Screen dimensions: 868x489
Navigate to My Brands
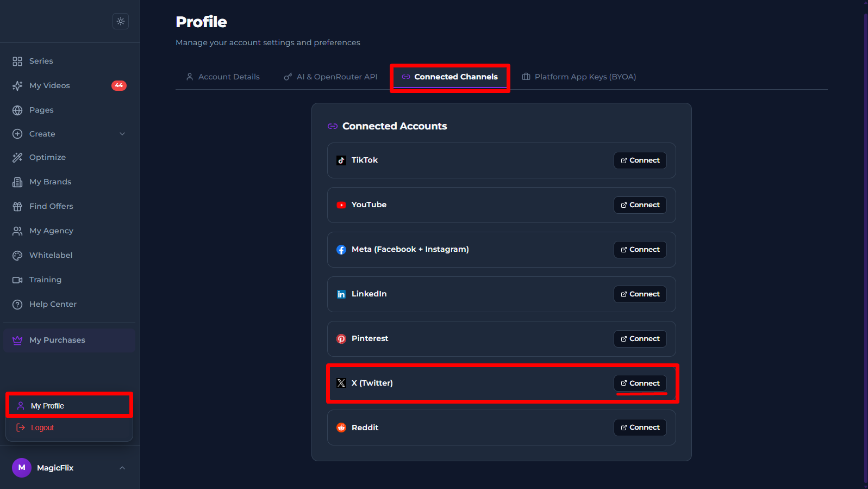pyautogui.click(x=70, y=182)
